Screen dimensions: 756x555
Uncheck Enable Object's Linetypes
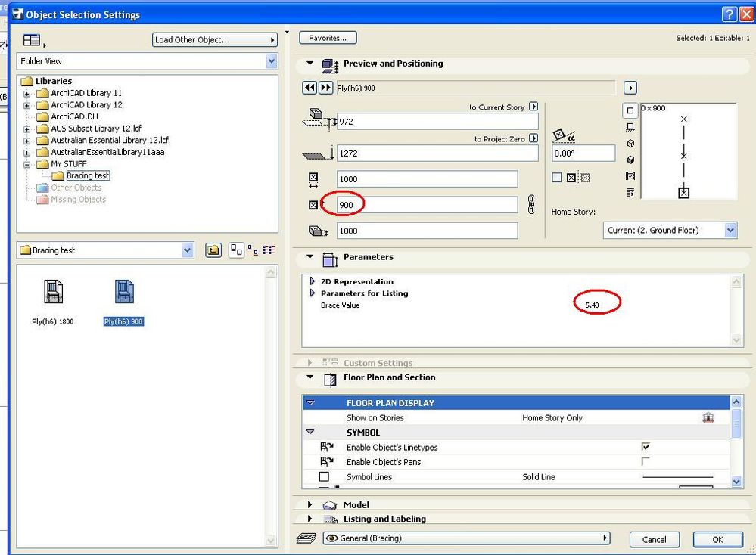coord(646,447)
